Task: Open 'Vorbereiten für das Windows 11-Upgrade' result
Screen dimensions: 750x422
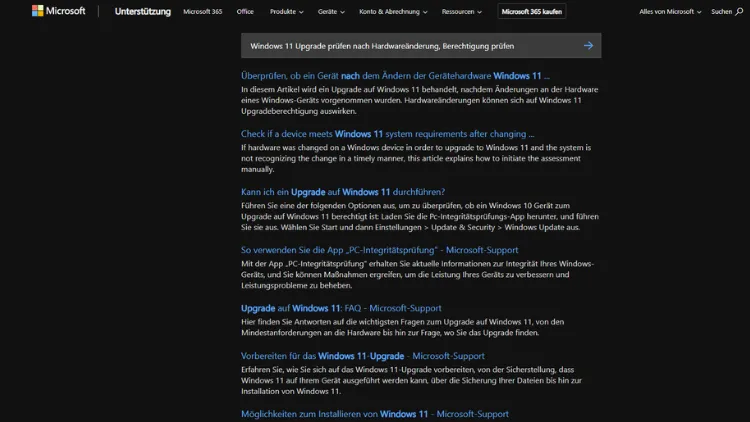Action: 363,356
